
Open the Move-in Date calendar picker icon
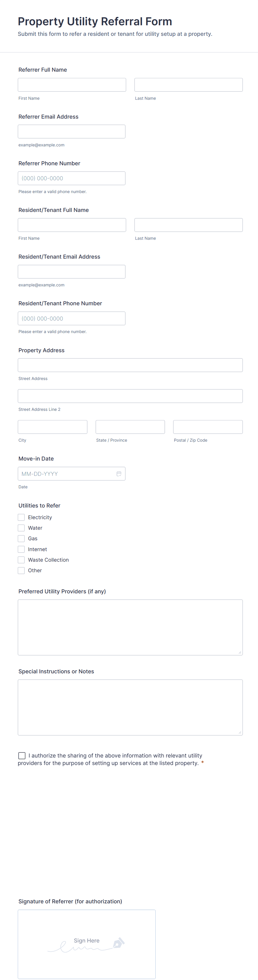coord(118,474)
